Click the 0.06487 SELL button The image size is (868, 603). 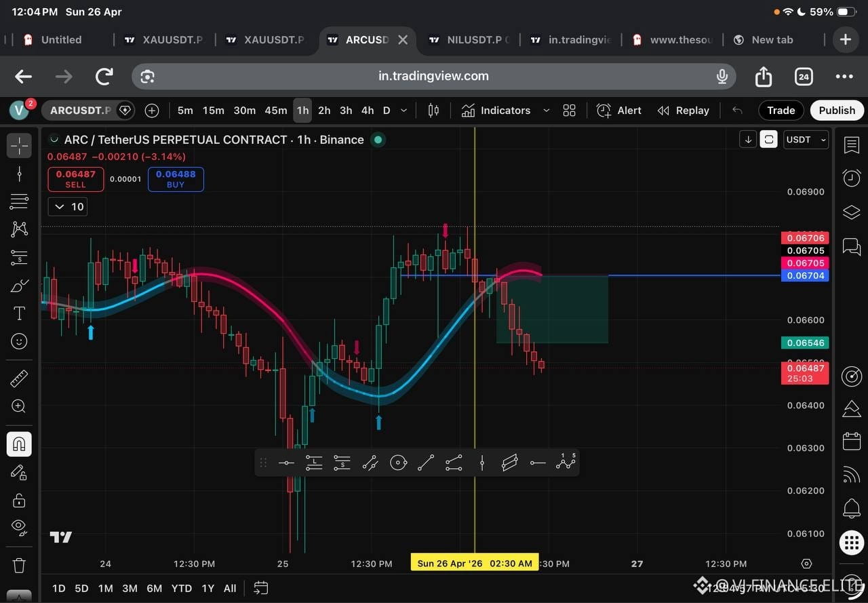click(75, 179)
